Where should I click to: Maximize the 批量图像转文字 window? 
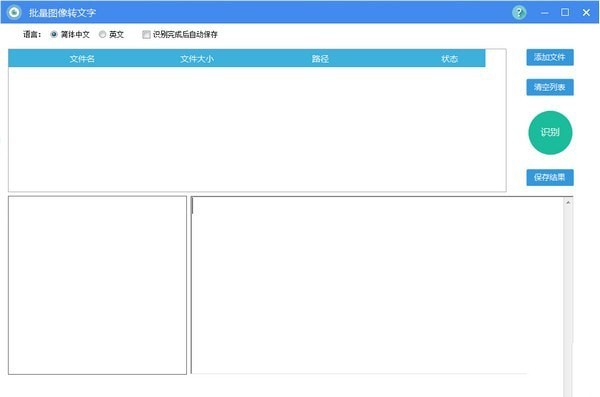(x=565, y=12)
